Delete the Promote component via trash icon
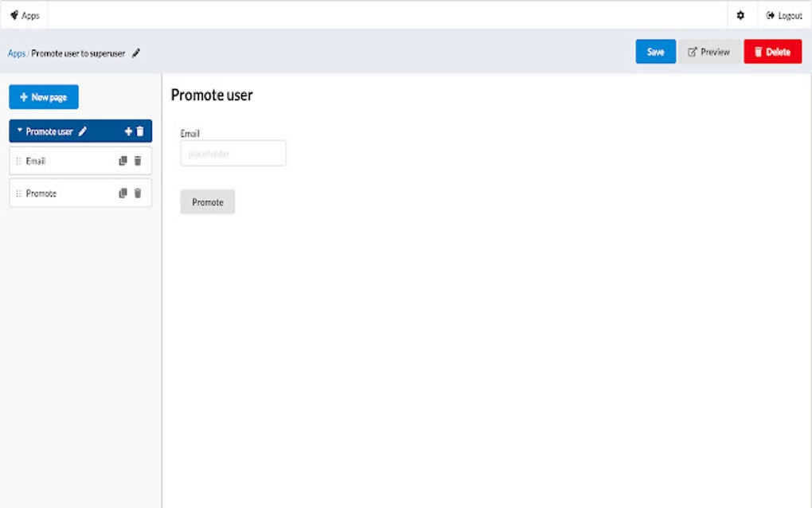 [x=139, y=193]
